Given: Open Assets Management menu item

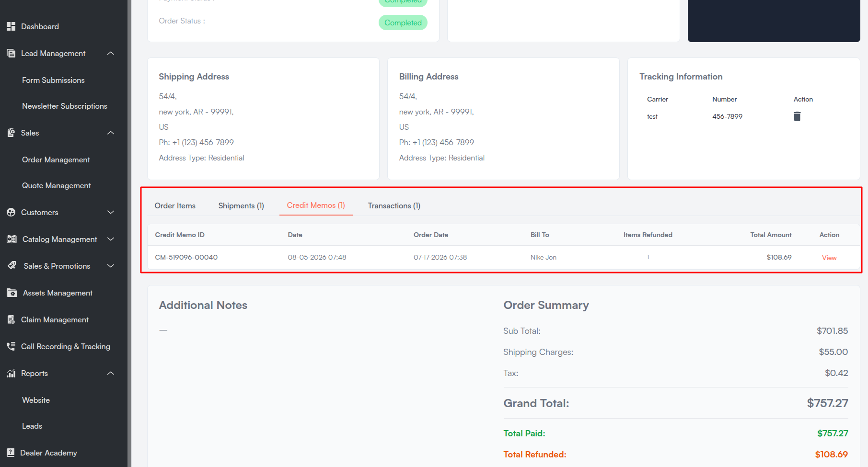Looking at the screenshot, I should tap(58, 293).
